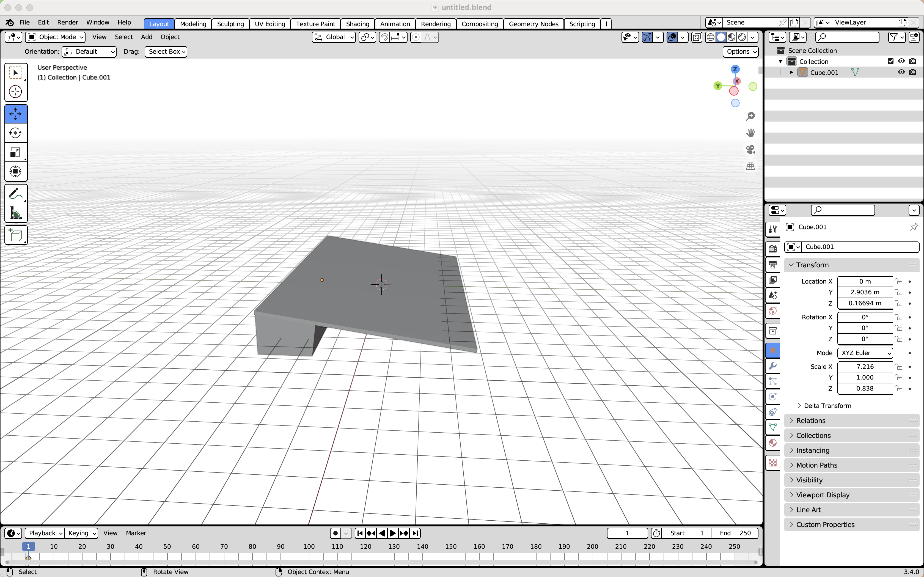924x577 pixels.
Task: Toggle camera view in viewport
Action: click(x=750, y=150)
